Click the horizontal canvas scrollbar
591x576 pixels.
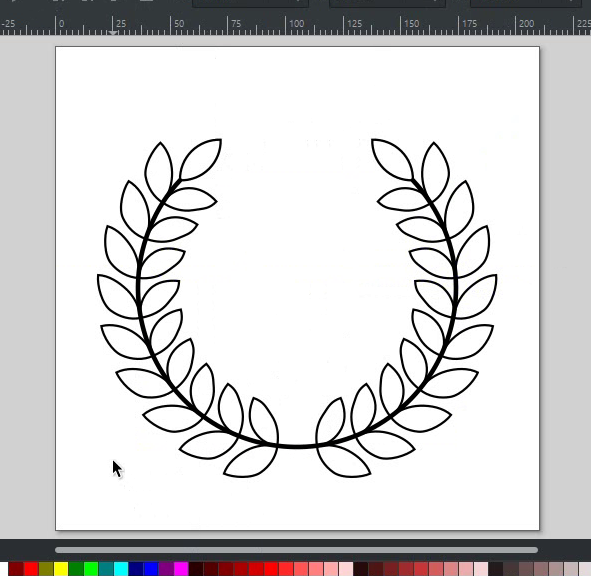[x=296, y=550]
